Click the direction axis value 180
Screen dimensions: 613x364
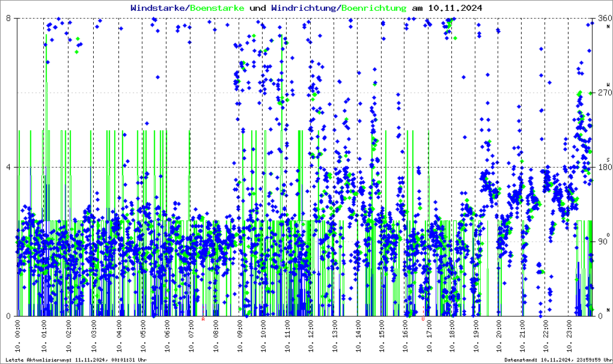tap(605, 167)
